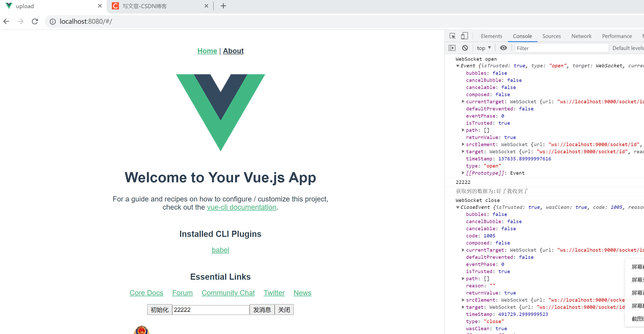644x334 pixels.
Task: Open a new browser tab
Action: [223, 6]
